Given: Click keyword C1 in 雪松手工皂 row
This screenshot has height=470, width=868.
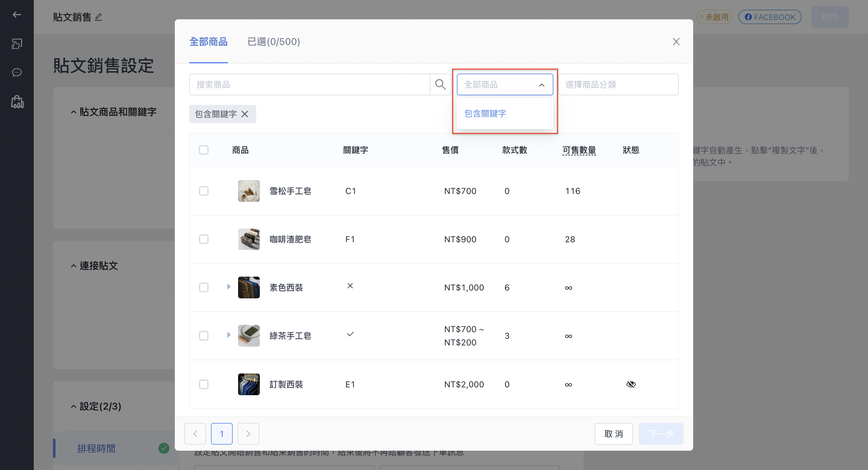Looking at the screenshot, I should (351, 191).
